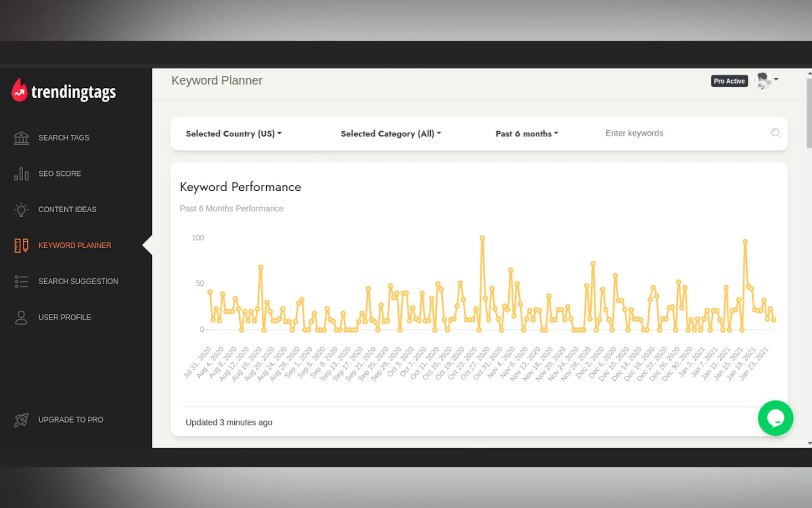This screenshot has width=812, height=508.
Task: Click the Keyword Planner ruler-pencil icon
Action: (x=21, y=246)
